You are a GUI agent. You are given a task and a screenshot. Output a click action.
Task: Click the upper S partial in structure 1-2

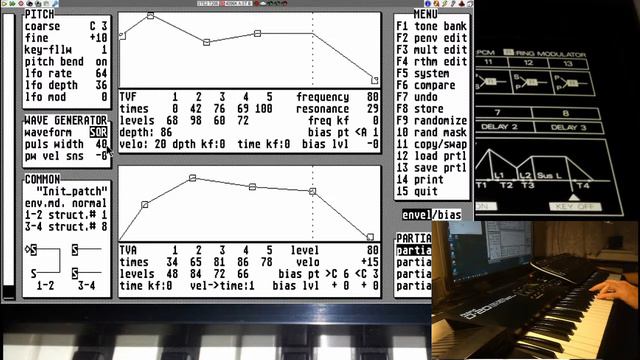[33, 249]
